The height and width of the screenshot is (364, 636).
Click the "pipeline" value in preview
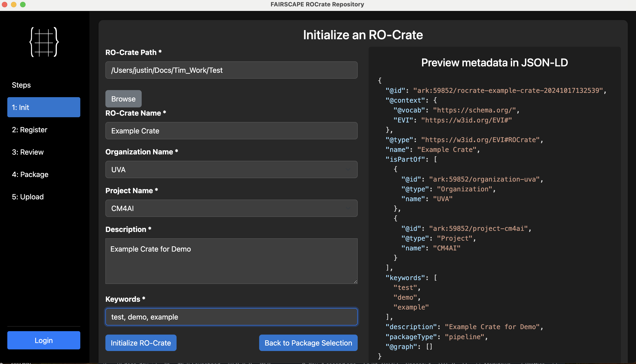click(465, 337)
